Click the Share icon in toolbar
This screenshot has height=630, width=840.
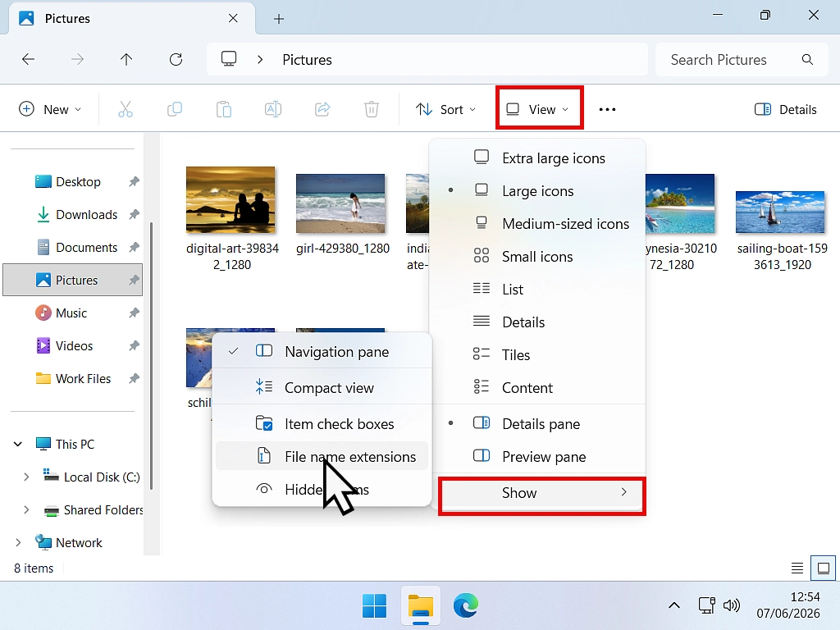(322, 109)
